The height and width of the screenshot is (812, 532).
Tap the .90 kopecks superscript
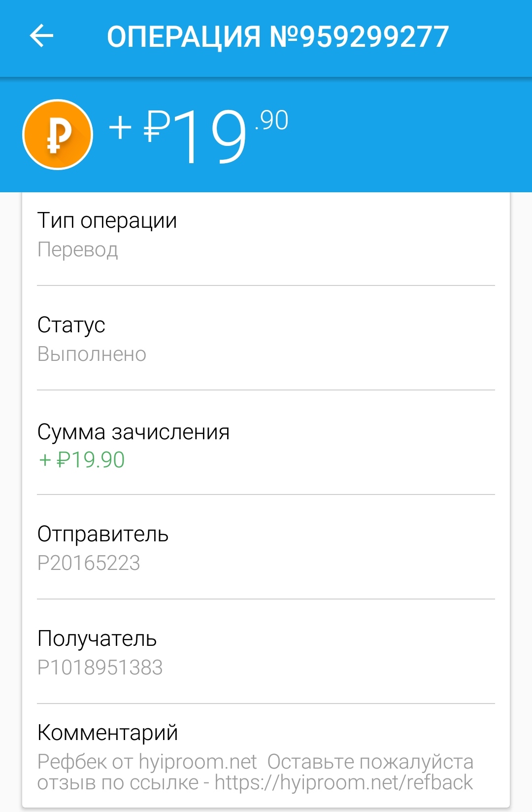(x=272, y=121)
